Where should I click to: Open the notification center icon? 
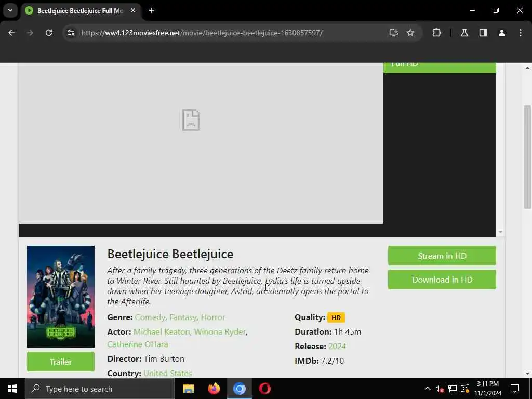click(515, 389)
